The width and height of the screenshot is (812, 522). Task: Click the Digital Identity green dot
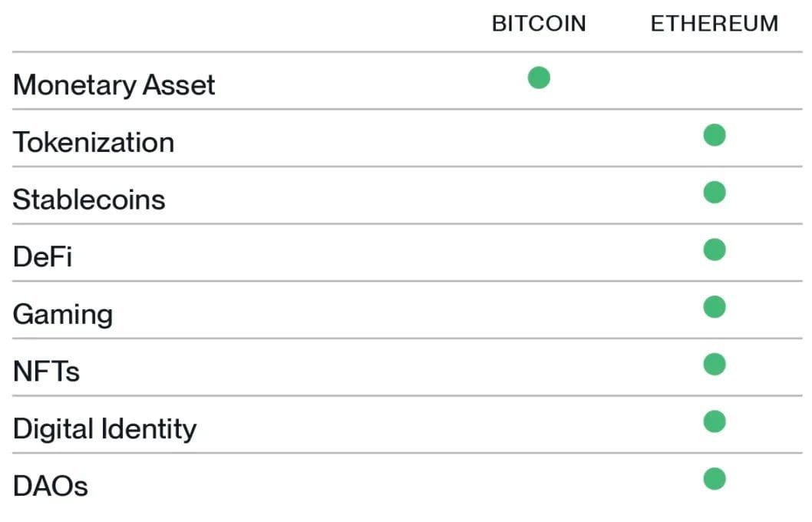pyautogui.click(x=714, y=421)
